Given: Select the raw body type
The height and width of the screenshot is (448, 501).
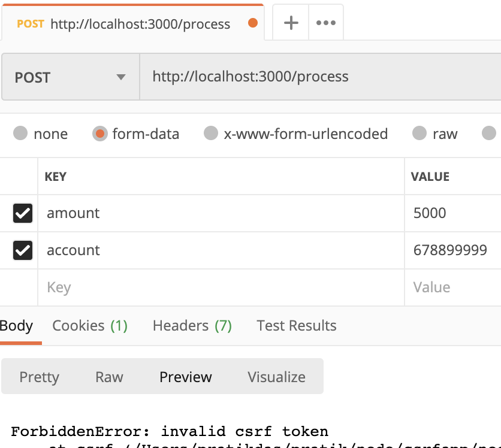Looking at the screenshot, I should [419, 133].
